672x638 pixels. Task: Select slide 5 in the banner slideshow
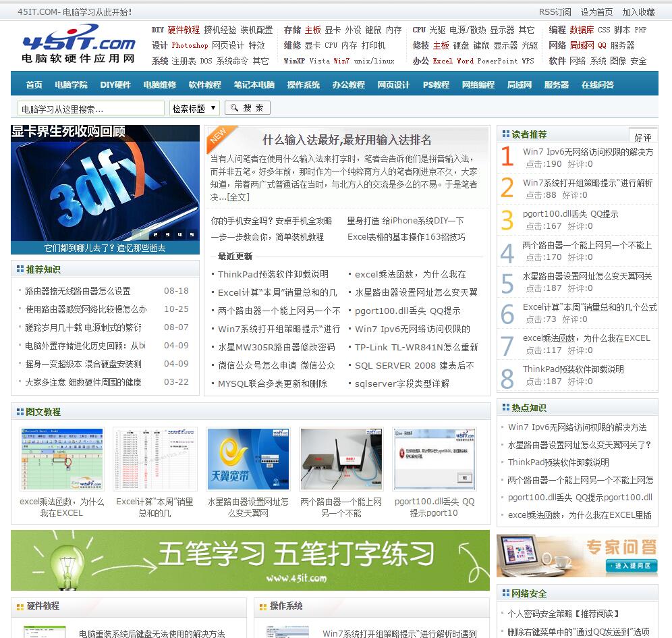point(192,234)
